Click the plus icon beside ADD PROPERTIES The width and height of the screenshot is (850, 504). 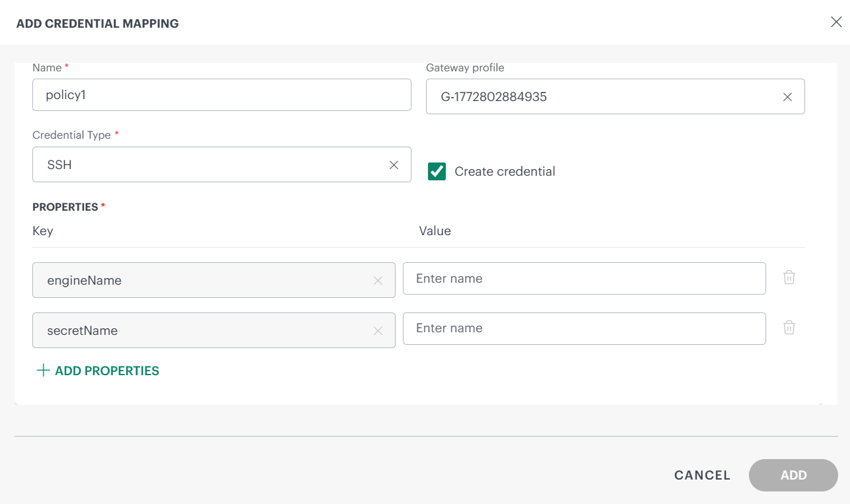point(42,371)
